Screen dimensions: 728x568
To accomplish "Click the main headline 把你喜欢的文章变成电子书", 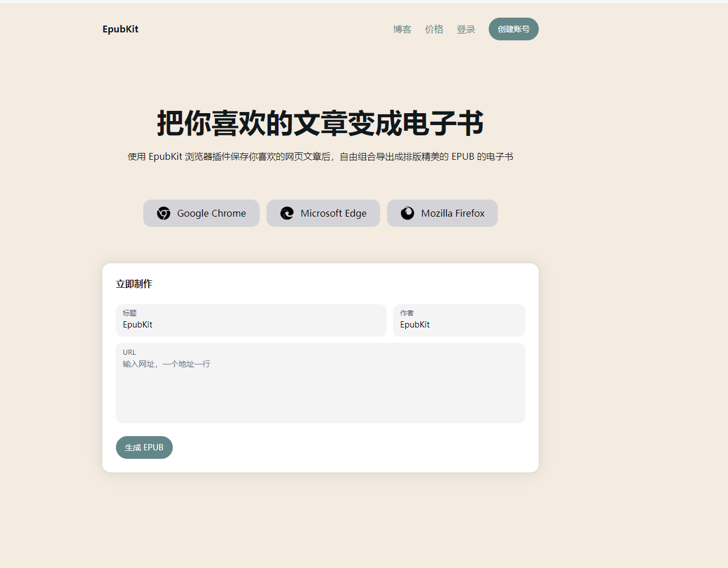I will click(x=321, y=123).
